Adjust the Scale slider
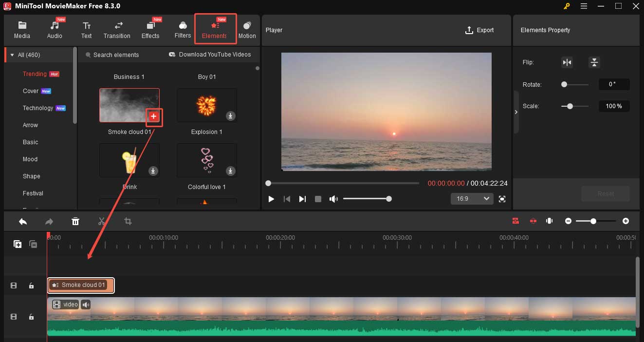This screenshot has height=342, width=644. [x=575, y=106]
